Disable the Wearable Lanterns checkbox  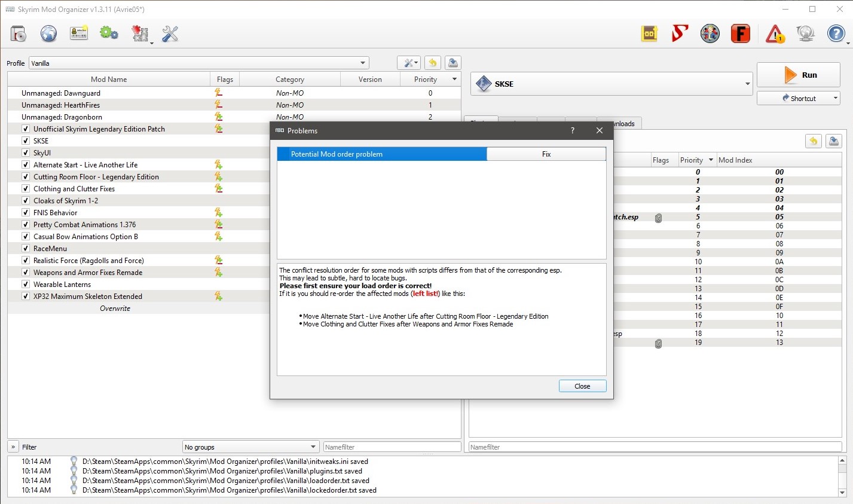[x=26, y=285]
